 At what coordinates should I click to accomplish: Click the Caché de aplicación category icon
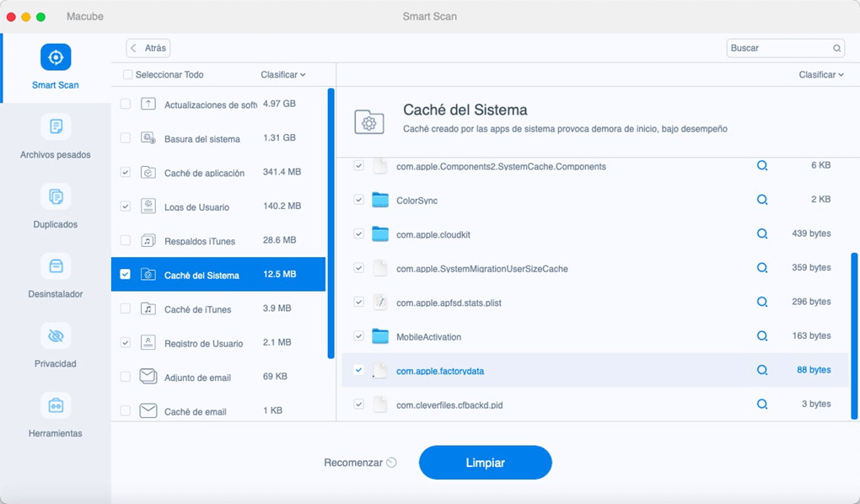pyautogui.click(x=148, y=172)
